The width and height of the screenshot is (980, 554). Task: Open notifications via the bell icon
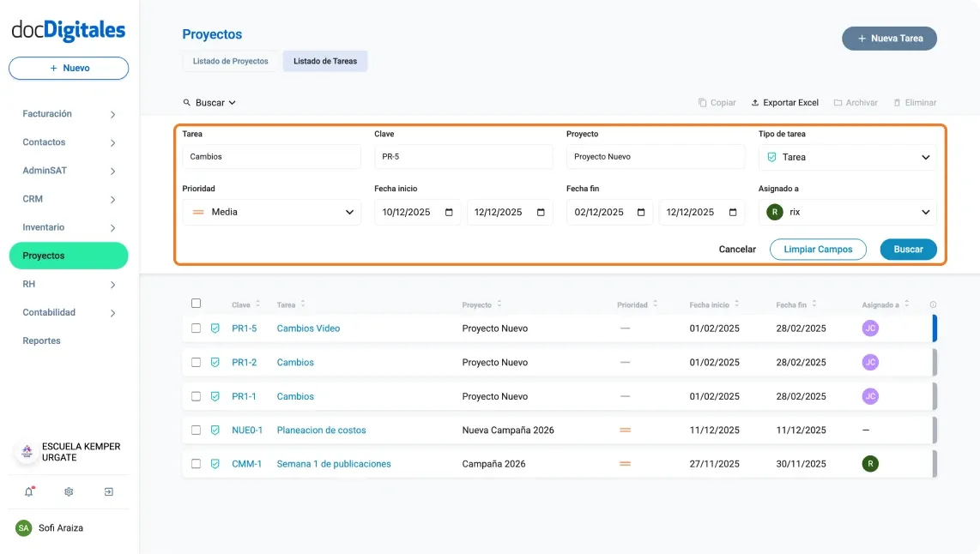pos(28,491)
